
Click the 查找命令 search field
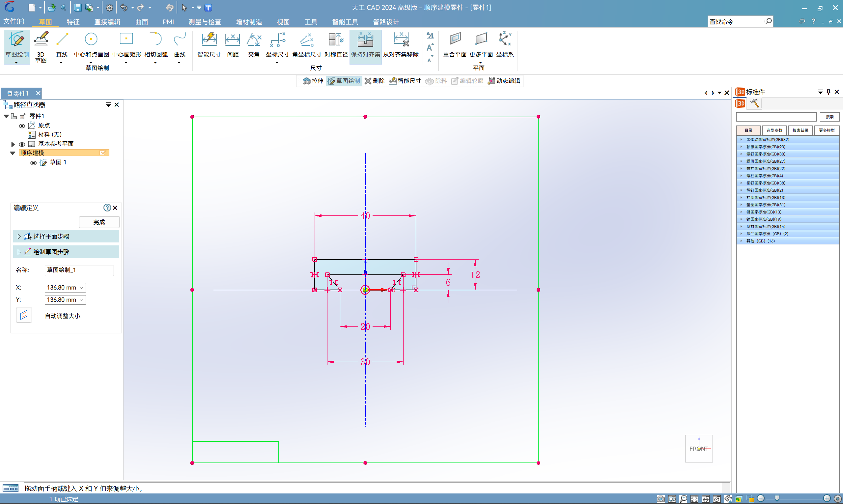[740, 21]
